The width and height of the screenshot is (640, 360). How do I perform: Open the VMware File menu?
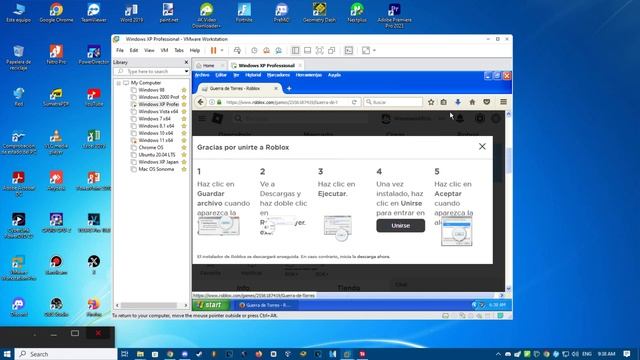click(120, 50)
